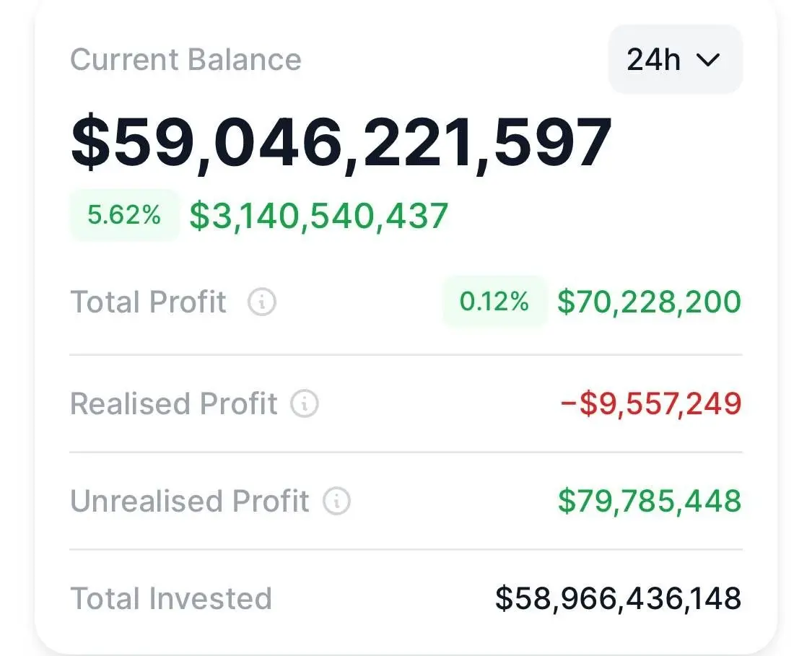The height and width of the screenshot is (656, 812).
Task: Click the $58,966,436,148 invested amount
Action: point(618,599)
